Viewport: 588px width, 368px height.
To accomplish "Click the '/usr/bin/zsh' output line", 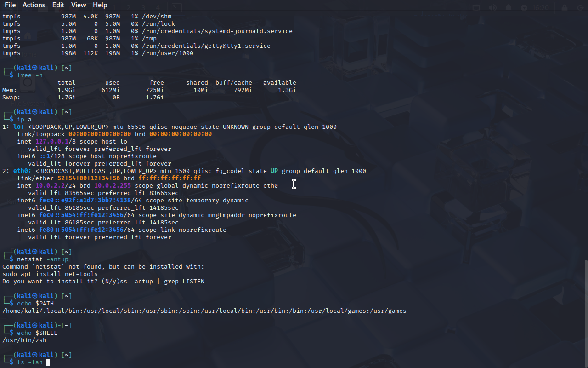I will click(x=24, y=340).
